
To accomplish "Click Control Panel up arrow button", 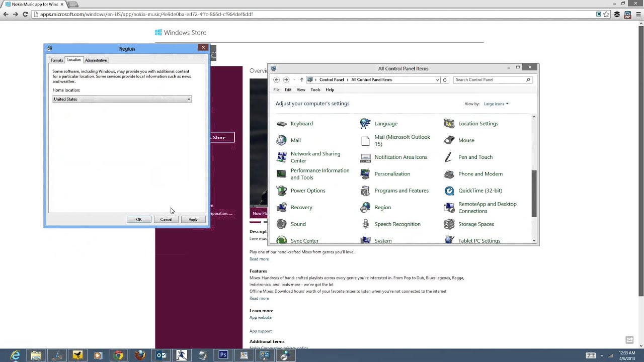I will point(301,79).
